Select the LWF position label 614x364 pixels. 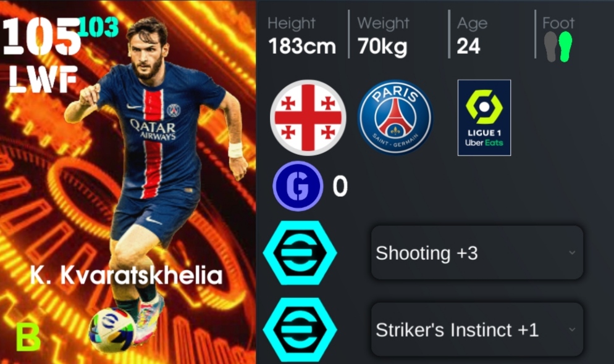(x=43, y=80)
